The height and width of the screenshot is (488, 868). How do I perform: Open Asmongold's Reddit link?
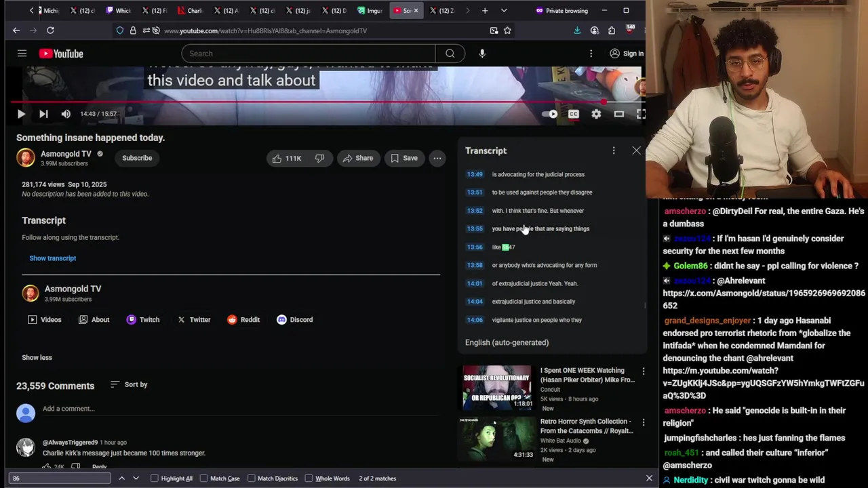point(243,320)
